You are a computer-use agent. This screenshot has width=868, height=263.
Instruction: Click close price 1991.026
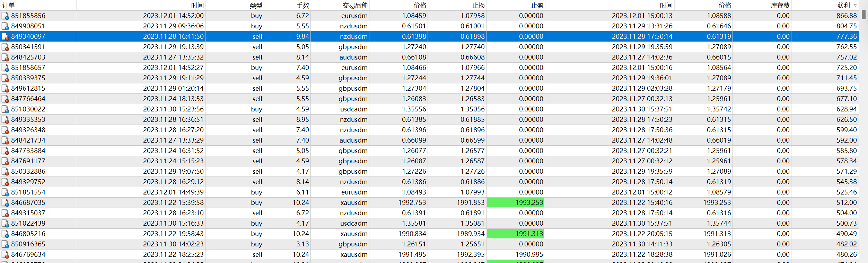[717, 255]
